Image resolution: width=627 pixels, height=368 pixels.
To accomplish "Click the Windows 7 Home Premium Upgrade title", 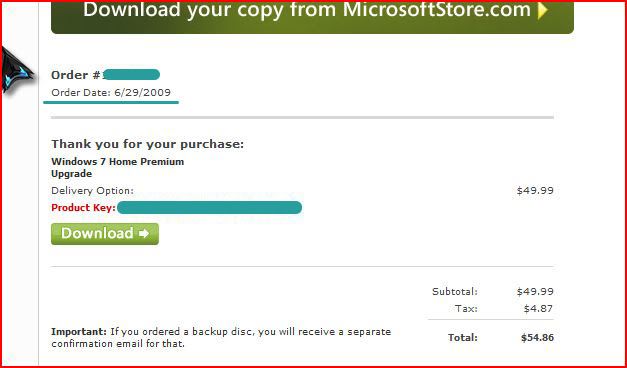I will coord(118,168).
